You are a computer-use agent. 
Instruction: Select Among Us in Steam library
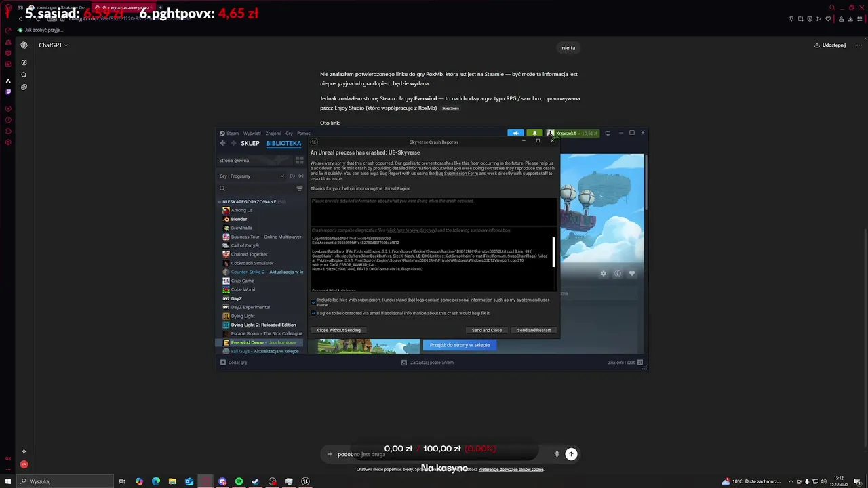click(241, 210)
